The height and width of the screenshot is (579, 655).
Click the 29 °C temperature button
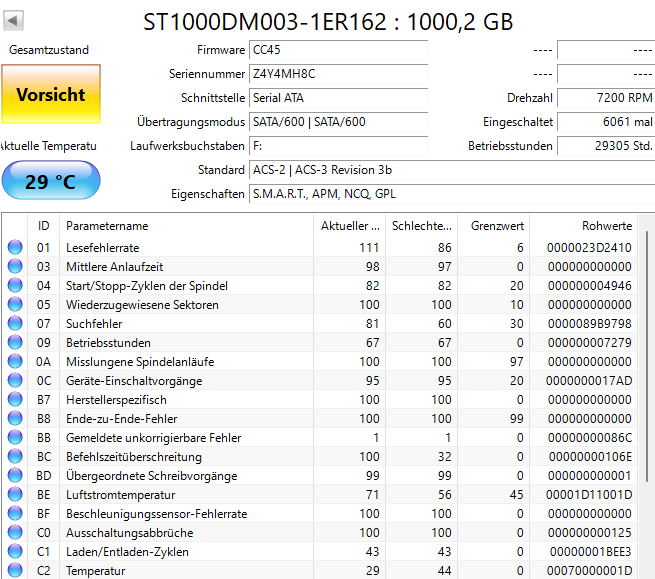point(51,180)
